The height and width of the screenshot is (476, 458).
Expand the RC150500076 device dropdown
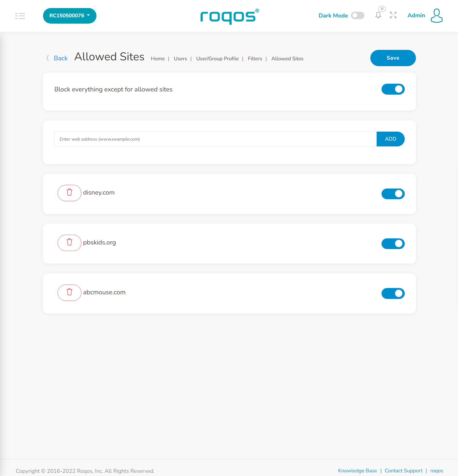[x=70, y=16]
